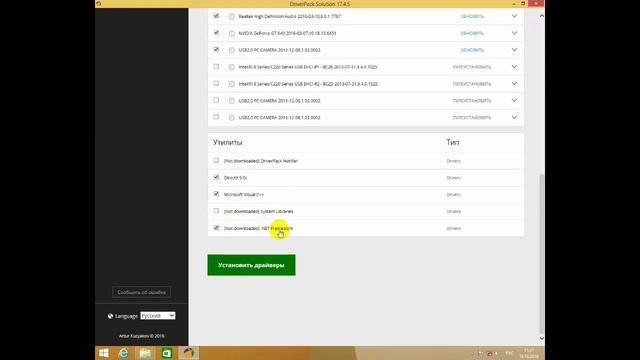The image size is (640, 360).
Task: Check the DriverPack Notifier utility
Action: click(x=216, y=160)
